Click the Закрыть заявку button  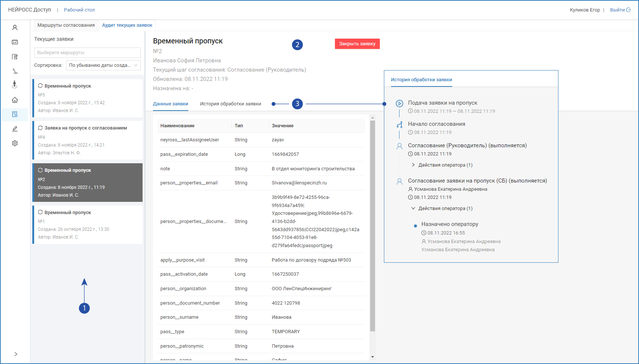pyautogui.click(x=357, y=44)
